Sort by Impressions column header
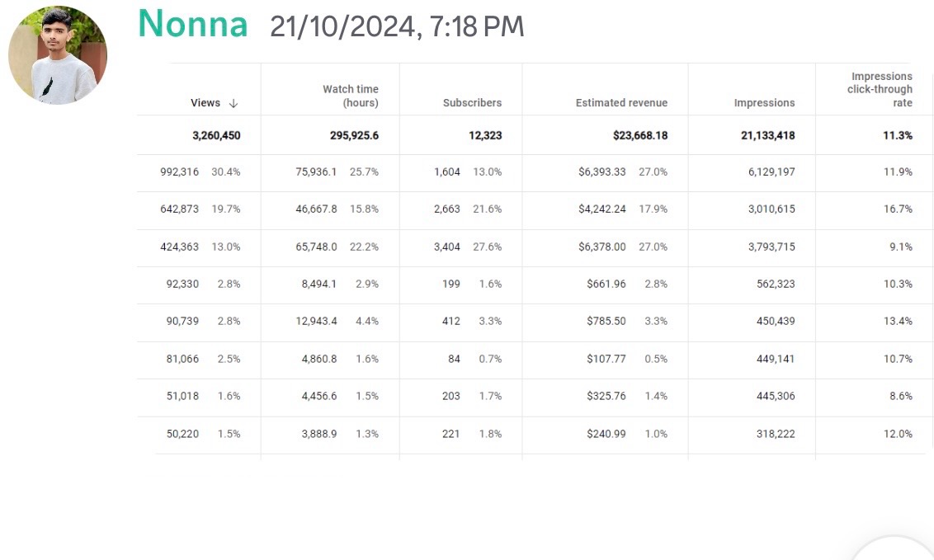934x560 pixels. click(764, 103)
